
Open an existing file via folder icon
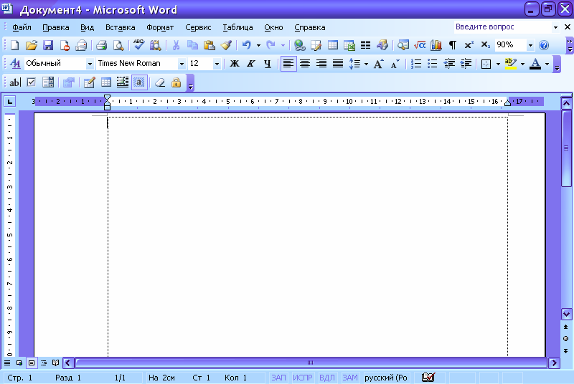(31, 45)
